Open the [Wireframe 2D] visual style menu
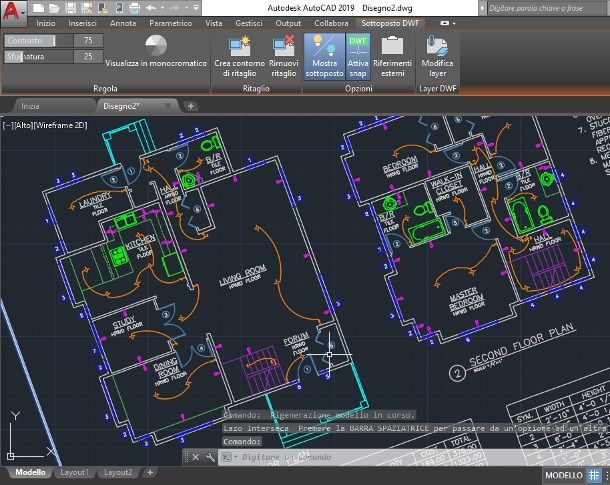The height and width of the screenshot is (485, 610). (x=61, y=125)
